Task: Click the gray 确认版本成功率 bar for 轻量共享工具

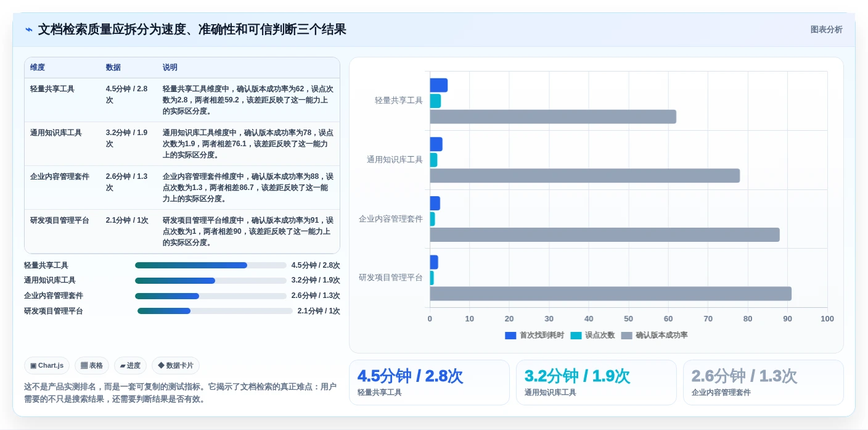Action: click(553, 117)
